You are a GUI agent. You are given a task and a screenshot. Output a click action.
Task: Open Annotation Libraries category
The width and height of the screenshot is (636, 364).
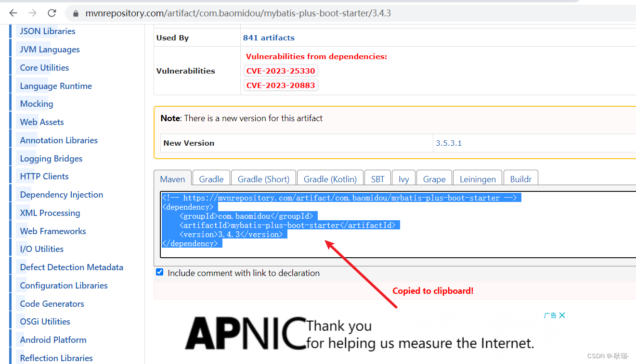click(59, 140)
